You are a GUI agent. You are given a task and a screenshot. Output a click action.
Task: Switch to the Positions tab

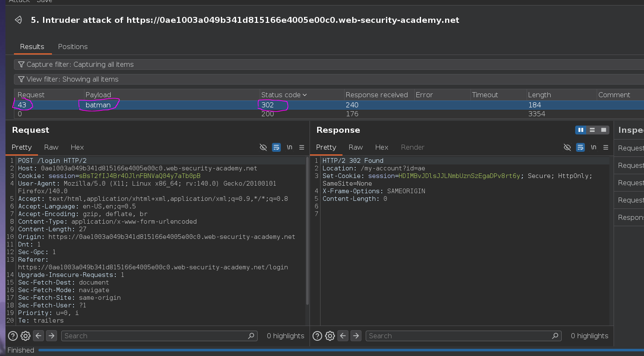(73, 47)
